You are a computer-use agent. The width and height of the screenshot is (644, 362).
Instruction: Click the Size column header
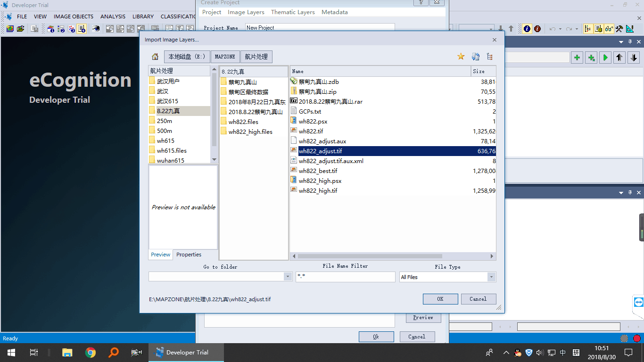[484, 71]
